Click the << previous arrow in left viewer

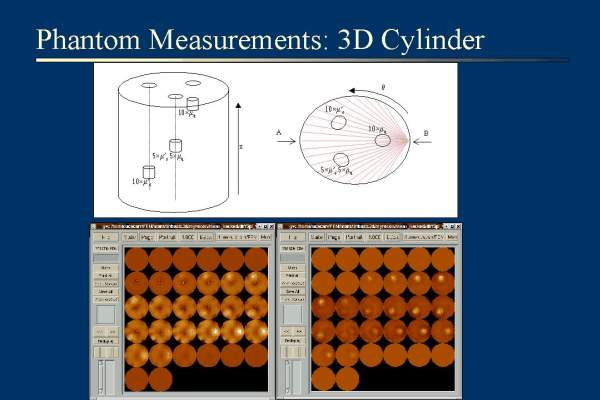pos(100,330)
